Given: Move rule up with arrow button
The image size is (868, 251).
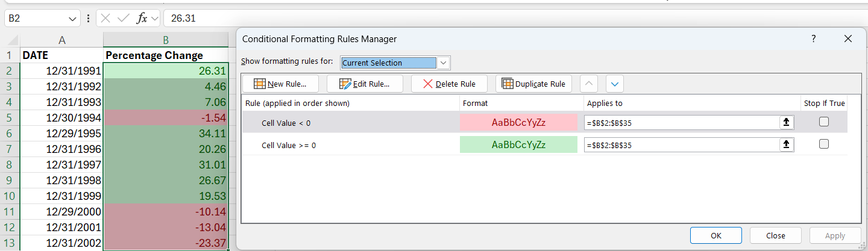Looking at the screenshot, I should click(x=590, y=84).
